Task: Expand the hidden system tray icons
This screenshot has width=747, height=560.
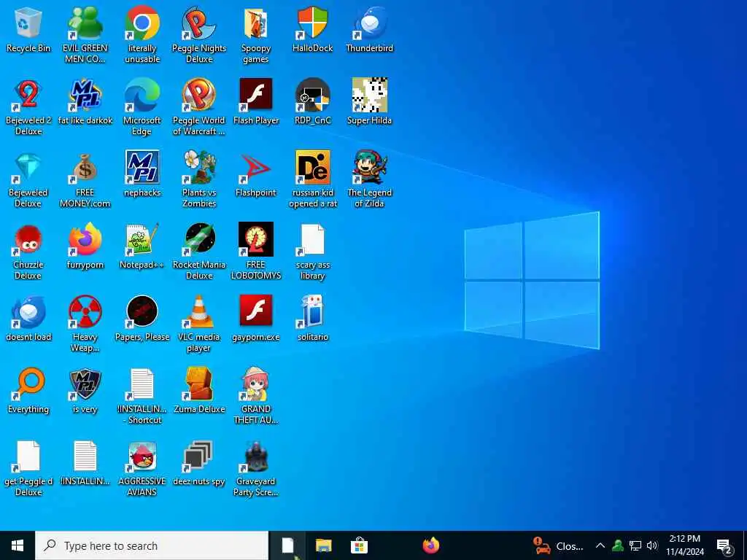Action: point(600,545)
